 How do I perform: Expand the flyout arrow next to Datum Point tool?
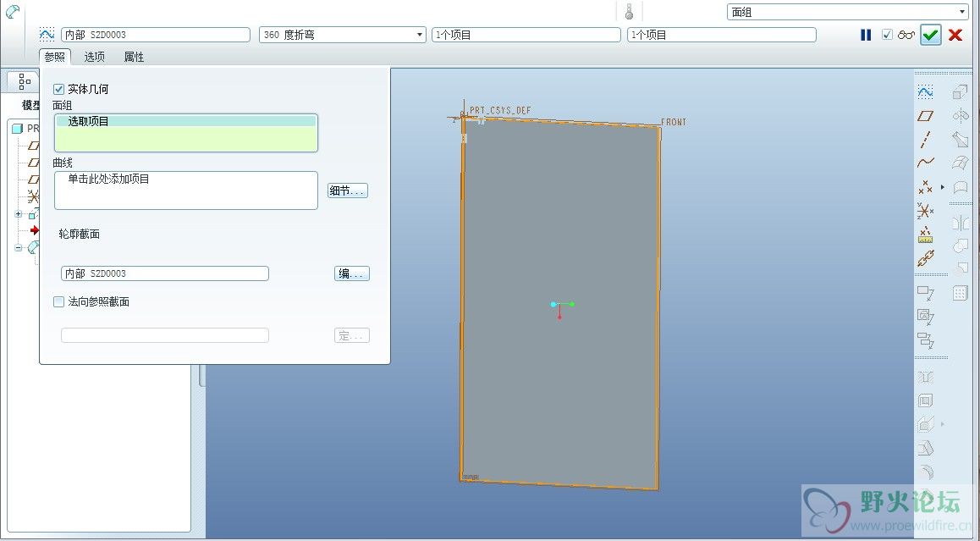943,187
